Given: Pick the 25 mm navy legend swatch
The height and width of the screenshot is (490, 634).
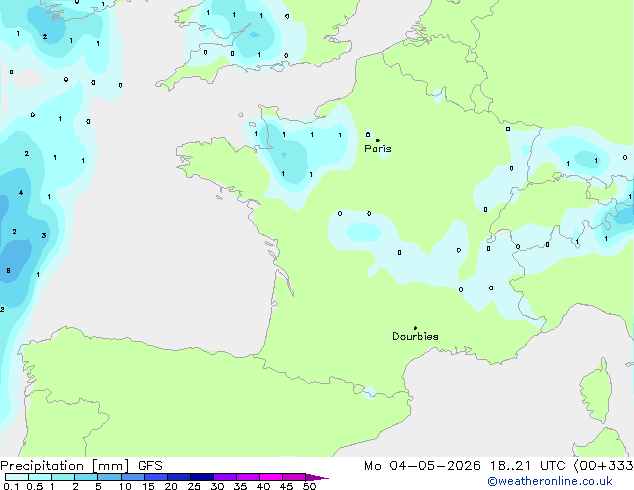Looking at the screenshot, I should (x=202, y=477).
